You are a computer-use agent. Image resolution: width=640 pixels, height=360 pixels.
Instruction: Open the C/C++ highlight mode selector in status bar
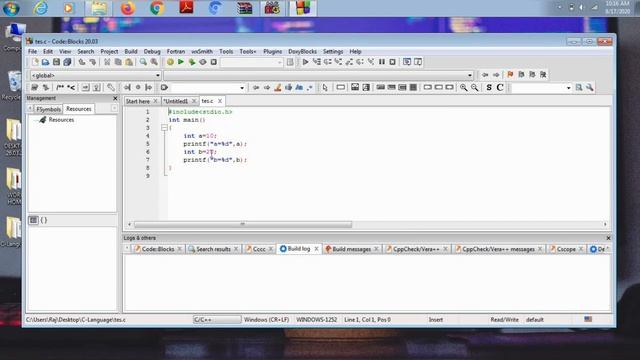(217, 320)
